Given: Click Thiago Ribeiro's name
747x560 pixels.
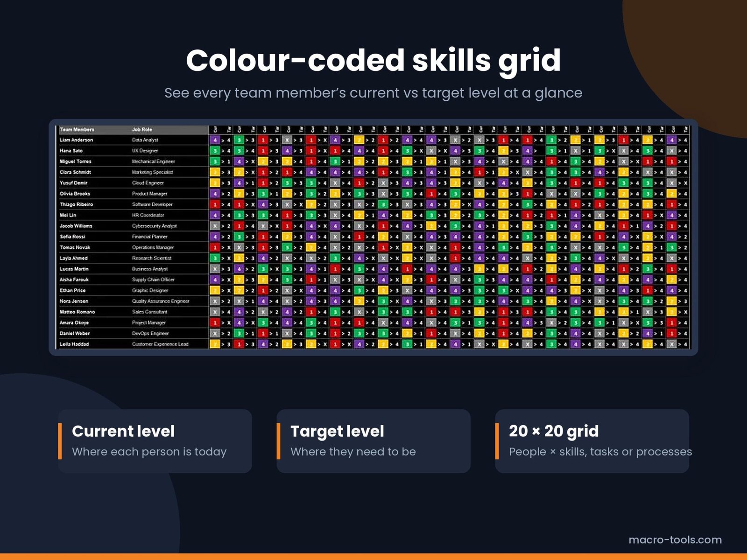Looking at the screenshot, I should click(76, 204).
